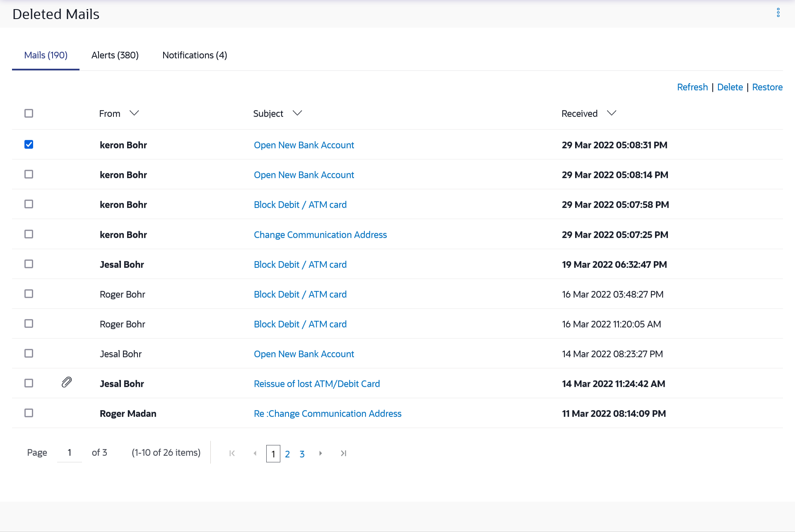This screenshot has width=795, height=532.
Task: Go to the first page arrow
Action: (x=232, y=453)
